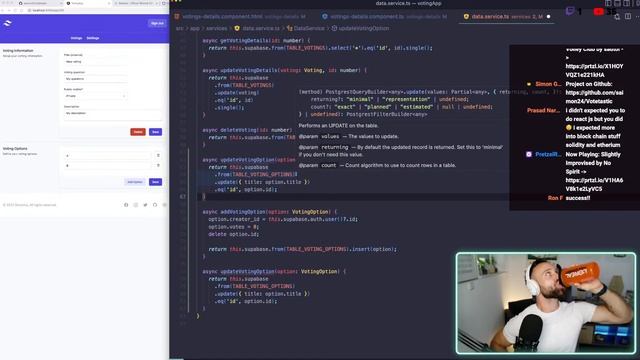Open the Twitter icon in the page footer

pyautogui.click(x=145, y=205)
